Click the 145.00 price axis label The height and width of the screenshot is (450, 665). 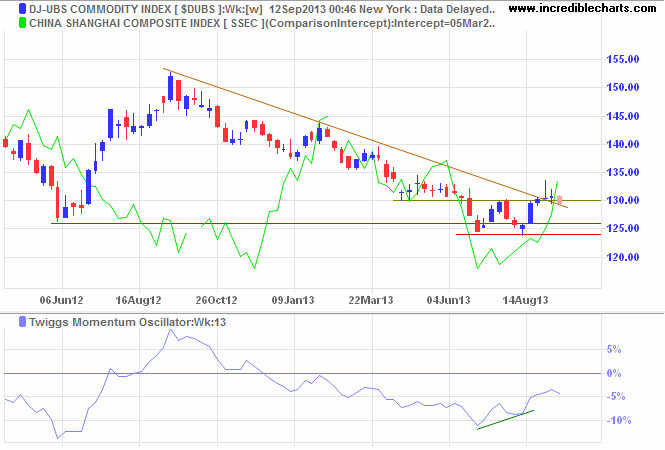point(623,116)
